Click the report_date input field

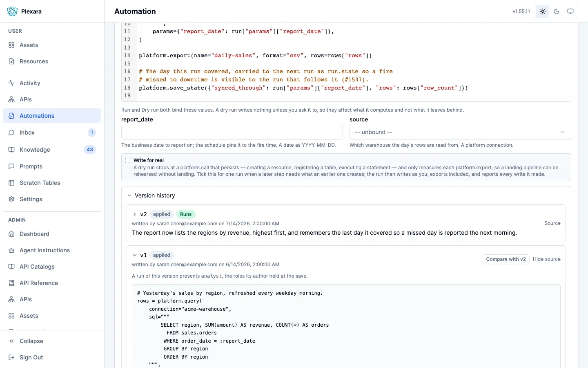[x=232, y=132]
